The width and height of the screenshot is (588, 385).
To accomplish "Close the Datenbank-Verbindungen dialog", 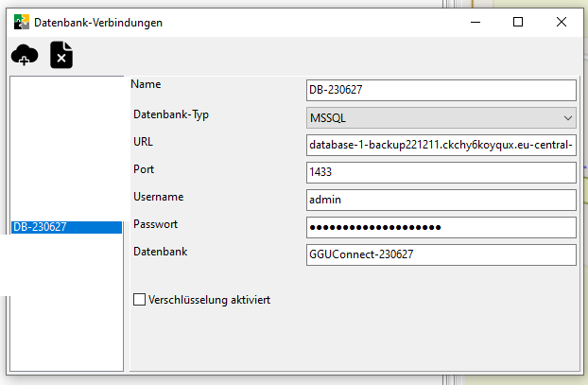I will (x=562, y=22).
